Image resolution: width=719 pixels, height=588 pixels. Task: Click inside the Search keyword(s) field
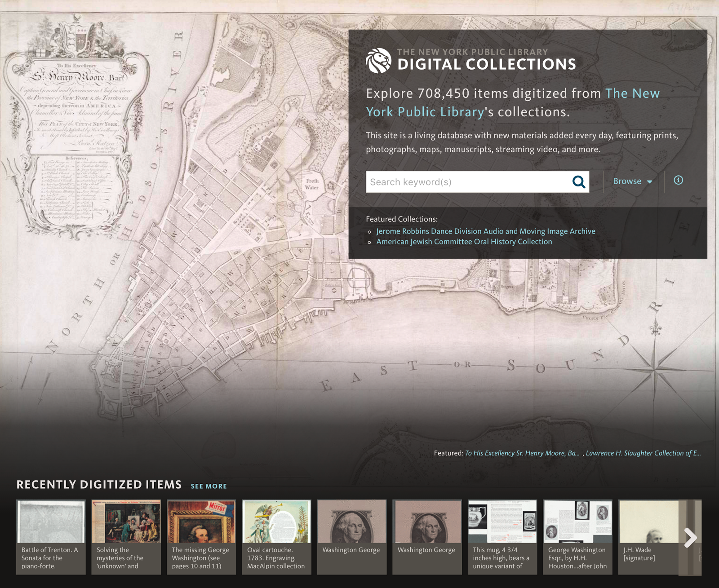449,181
